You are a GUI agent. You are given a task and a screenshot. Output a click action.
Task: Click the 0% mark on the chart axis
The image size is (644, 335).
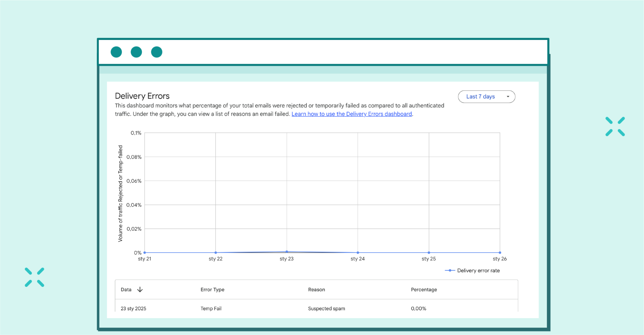coord(137,252)
